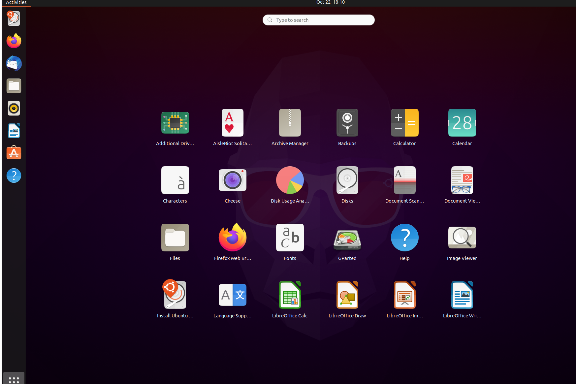Screen dimensions: 576x384
Task: Focus the Type to search field
Action: coord(318,20)
